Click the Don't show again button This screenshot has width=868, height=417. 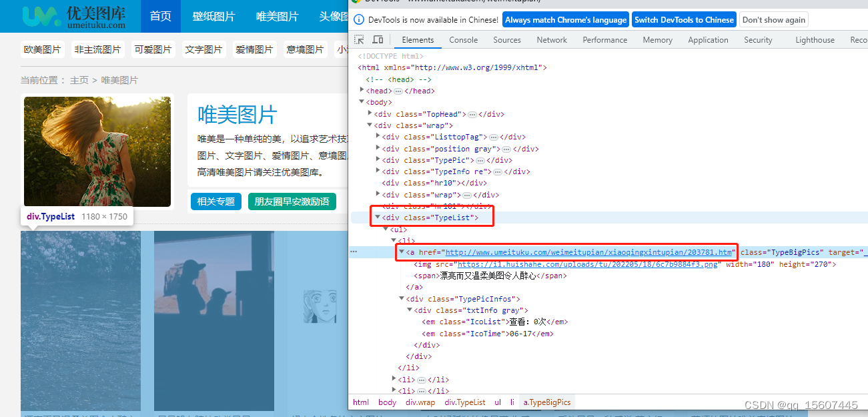774,20
